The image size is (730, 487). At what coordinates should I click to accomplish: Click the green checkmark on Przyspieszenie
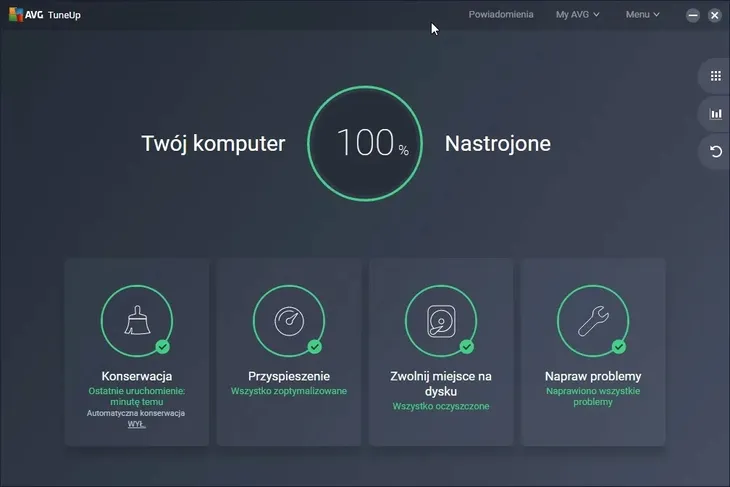[315, 347]
